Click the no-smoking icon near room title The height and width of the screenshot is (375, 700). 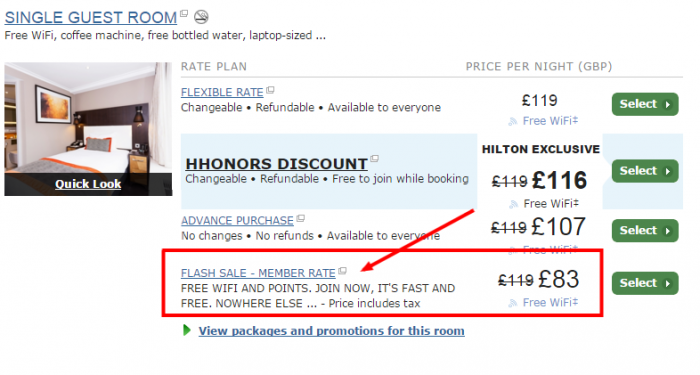point(201,17)
